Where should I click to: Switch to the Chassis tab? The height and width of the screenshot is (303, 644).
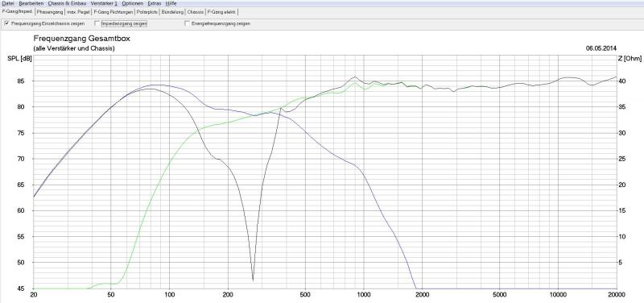tap(196, 12)
